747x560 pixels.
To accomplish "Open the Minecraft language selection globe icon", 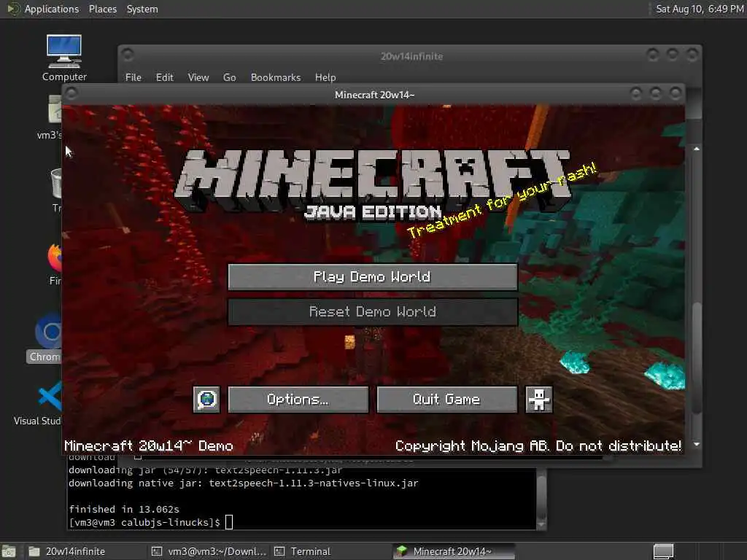I will click(206, 399).
